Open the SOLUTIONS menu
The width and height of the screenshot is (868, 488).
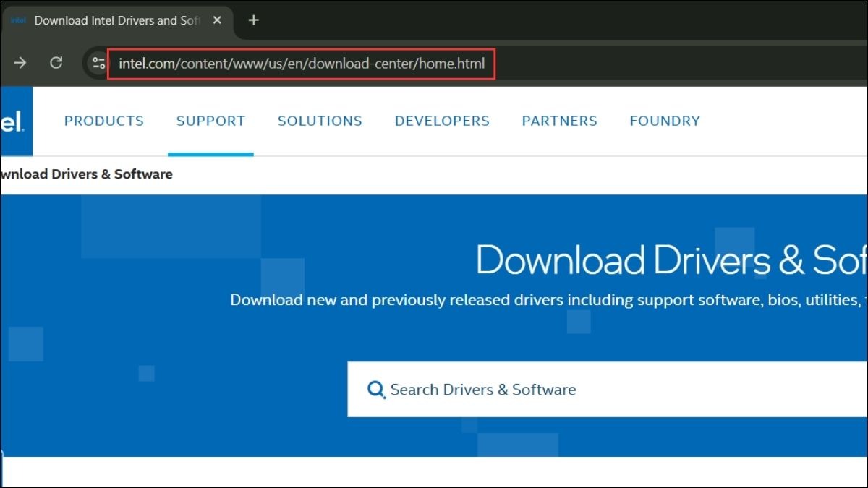click(320, 121)
